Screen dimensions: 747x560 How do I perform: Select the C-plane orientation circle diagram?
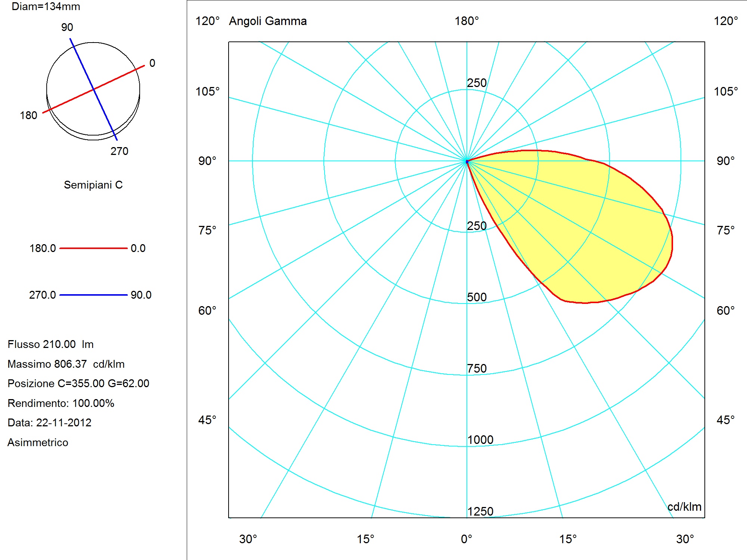pos(93,90)
